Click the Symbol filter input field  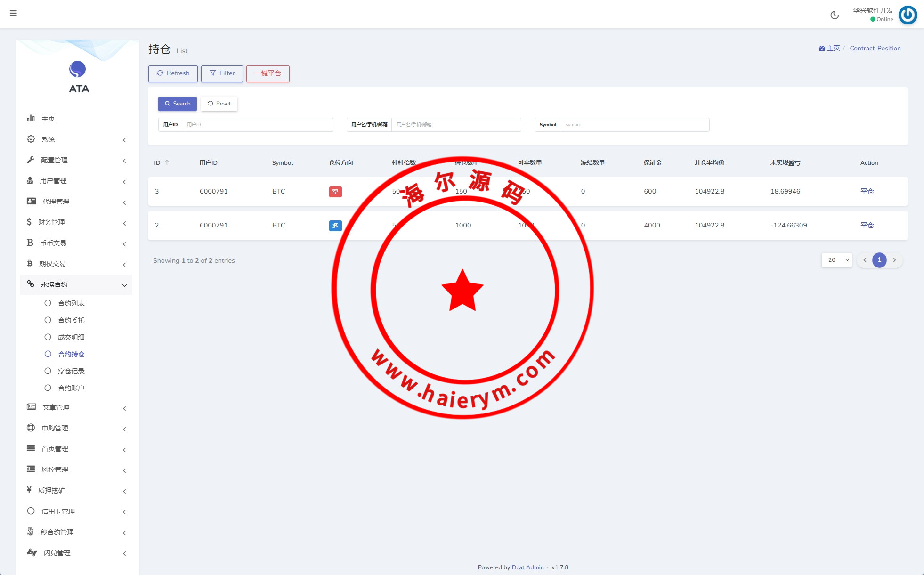[634, 125]
